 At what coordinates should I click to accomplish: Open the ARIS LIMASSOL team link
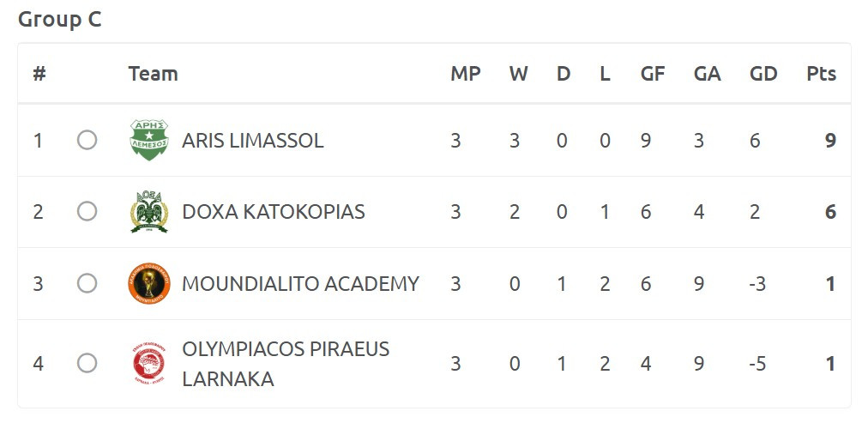click(252, 141)
